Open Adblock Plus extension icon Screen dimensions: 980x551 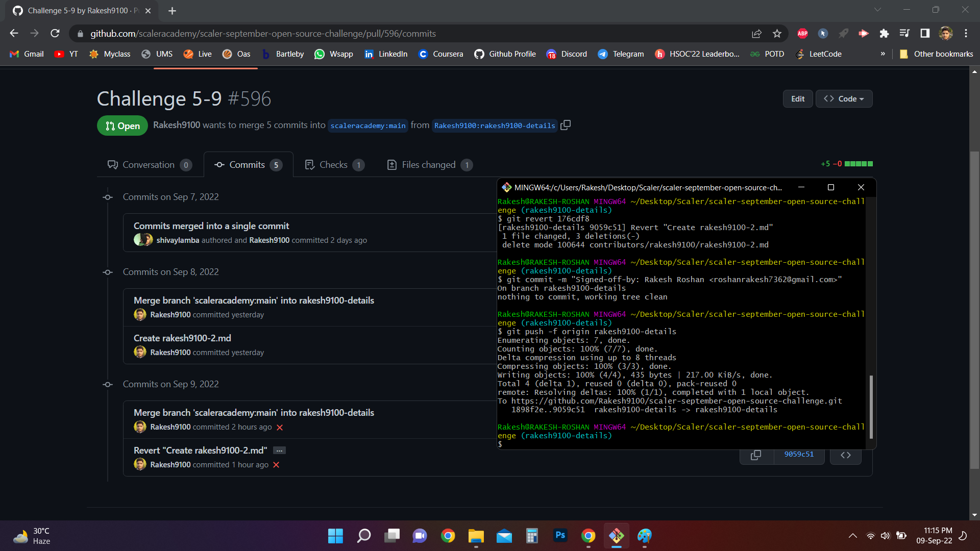point(802,34)
